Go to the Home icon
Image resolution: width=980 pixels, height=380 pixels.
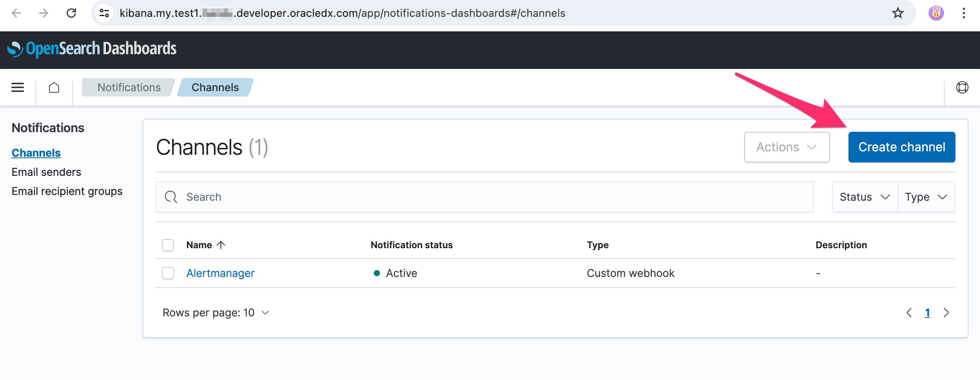[54, 87]
